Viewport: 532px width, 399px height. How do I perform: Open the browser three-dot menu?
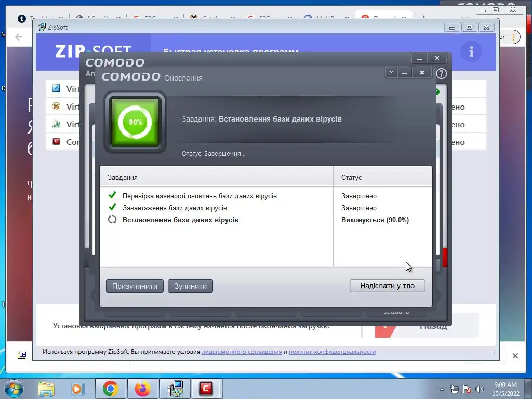[514, 37]
